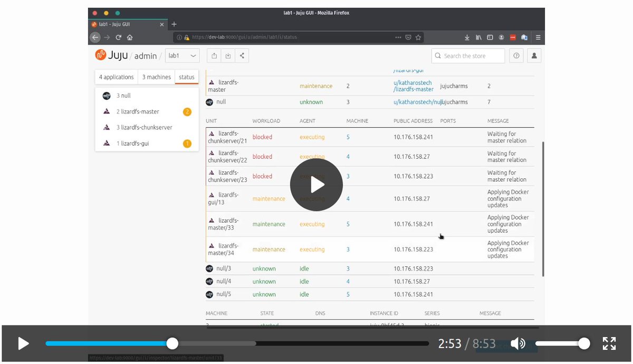
Task: Select 3 null in sidebar list
Action: point(147,95)
